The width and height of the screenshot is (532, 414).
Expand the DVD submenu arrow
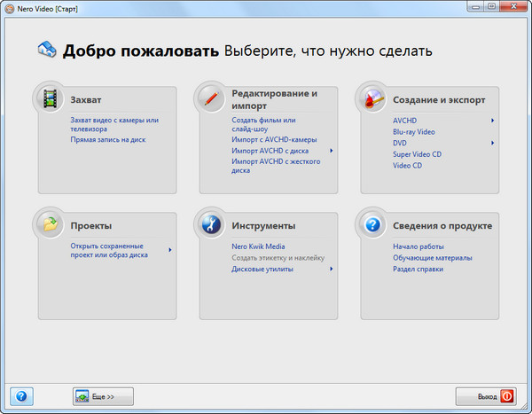tap(492, 143)
